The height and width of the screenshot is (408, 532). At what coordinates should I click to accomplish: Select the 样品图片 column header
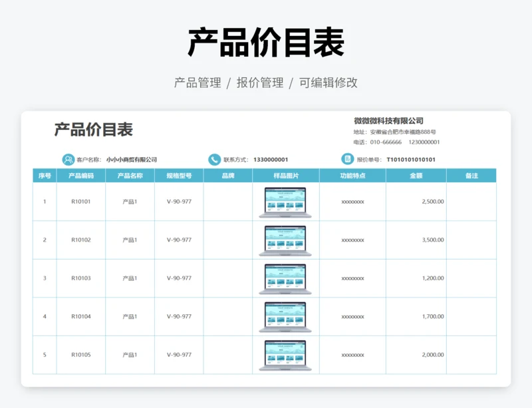tap(285, 176)
